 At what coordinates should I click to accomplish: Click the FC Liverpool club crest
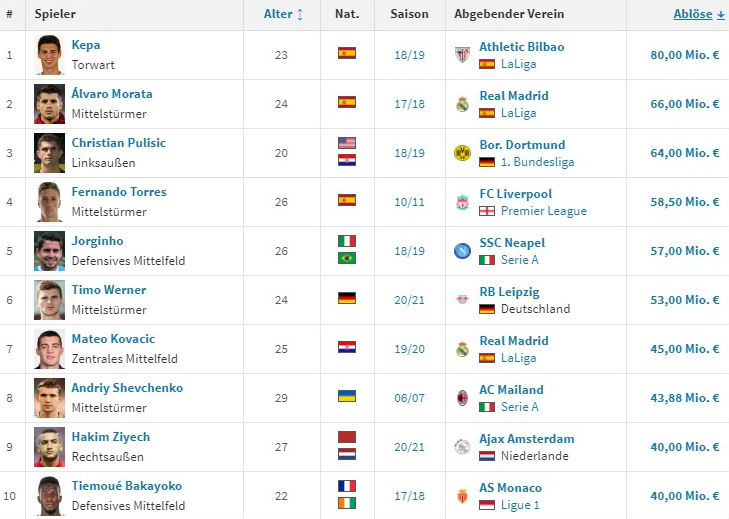[461, 202]
